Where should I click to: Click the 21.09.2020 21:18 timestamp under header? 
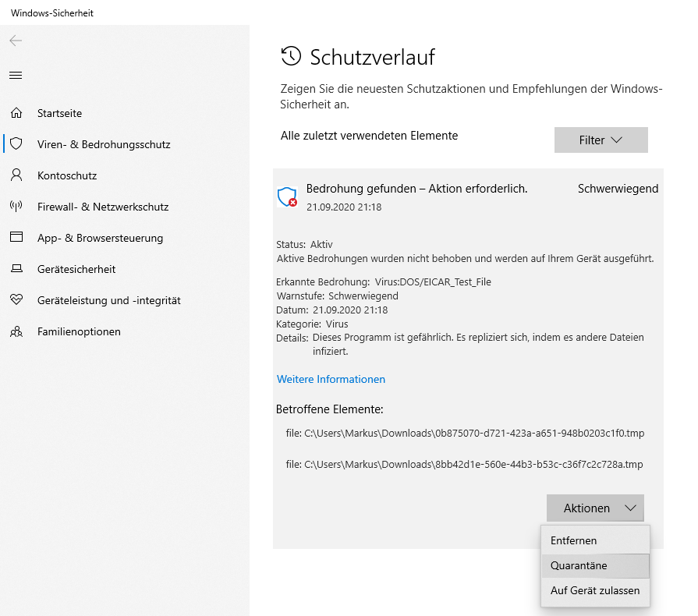[x=344, y=207]
